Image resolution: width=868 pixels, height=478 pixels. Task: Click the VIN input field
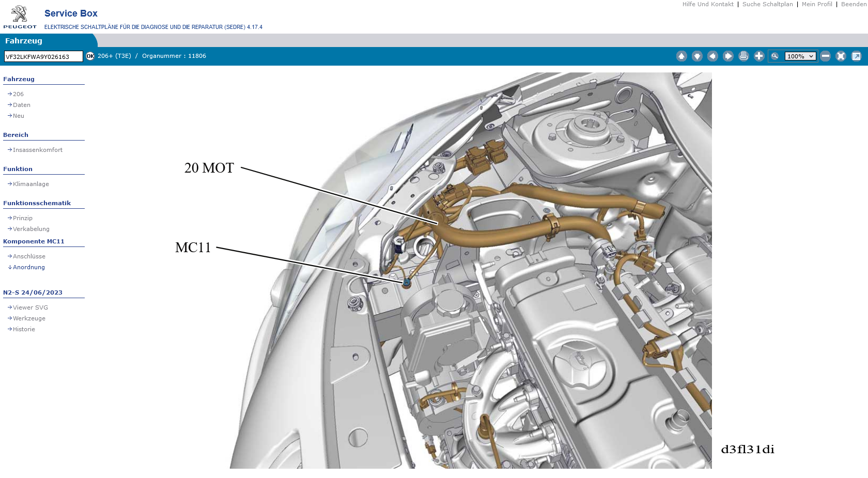pyautogui.click(x=43, y=57)
